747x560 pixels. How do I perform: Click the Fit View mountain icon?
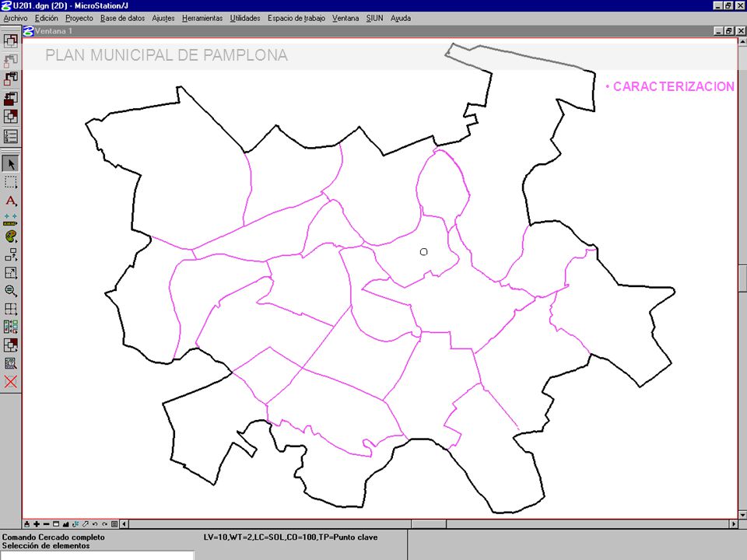pyautogui.click(x=65, y=524)
